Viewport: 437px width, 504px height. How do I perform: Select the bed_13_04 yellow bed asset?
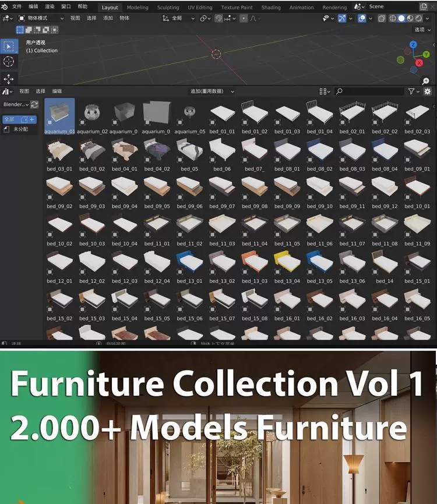tap(287, 263)
